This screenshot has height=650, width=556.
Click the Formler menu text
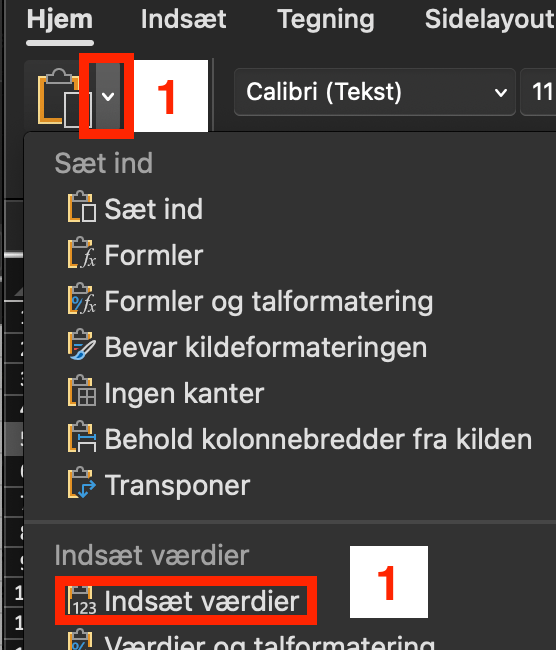[x=154, y=255]
